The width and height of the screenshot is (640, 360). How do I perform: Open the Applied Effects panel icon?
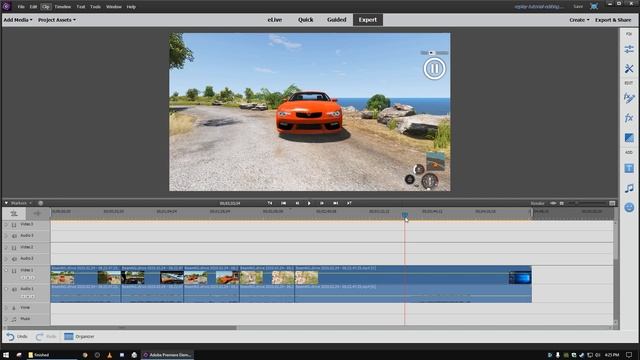(x=629, y=98)
